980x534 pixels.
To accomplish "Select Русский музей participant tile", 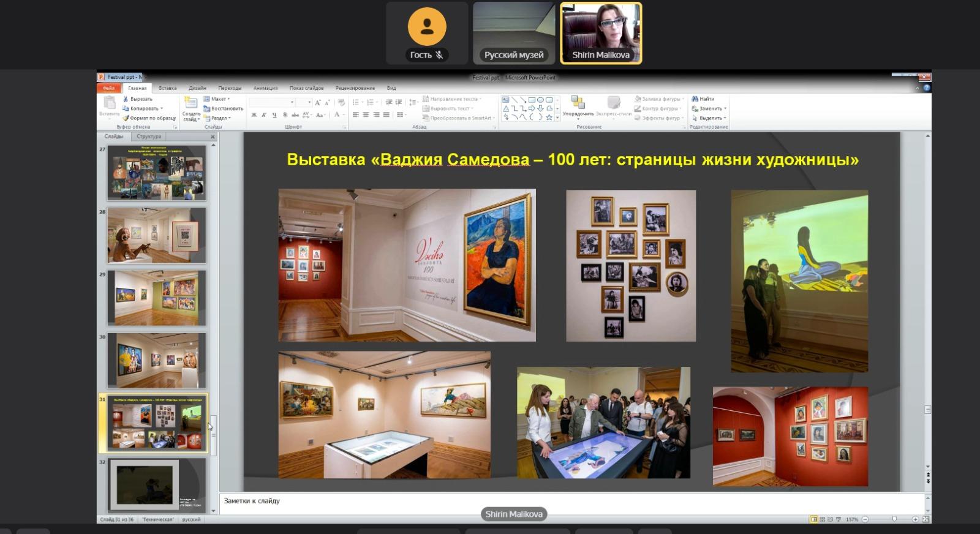I will (514, 33).
